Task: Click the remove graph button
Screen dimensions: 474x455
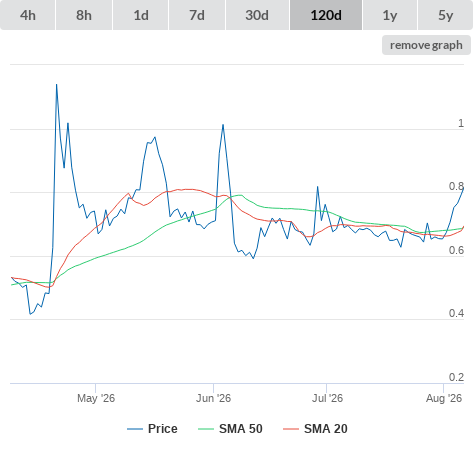Action: click(x=426, y=45)
